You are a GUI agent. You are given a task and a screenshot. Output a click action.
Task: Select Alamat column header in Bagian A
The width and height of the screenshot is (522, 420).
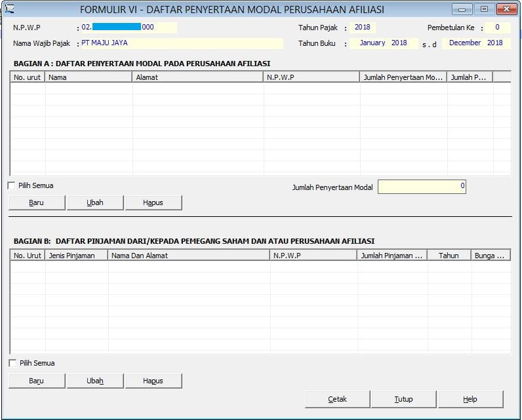click(x=198, y=77)
